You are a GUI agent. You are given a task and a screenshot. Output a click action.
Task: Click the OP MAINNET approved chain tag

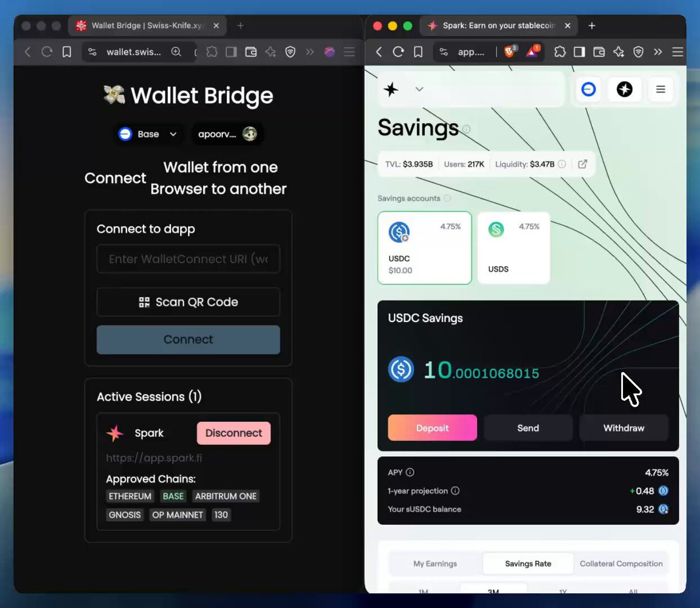click(178, 515)
